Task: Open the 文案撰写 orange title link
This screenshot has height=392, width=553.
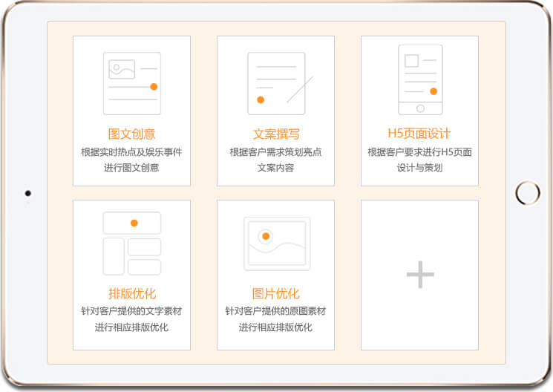Action: (x=276, y=134)
